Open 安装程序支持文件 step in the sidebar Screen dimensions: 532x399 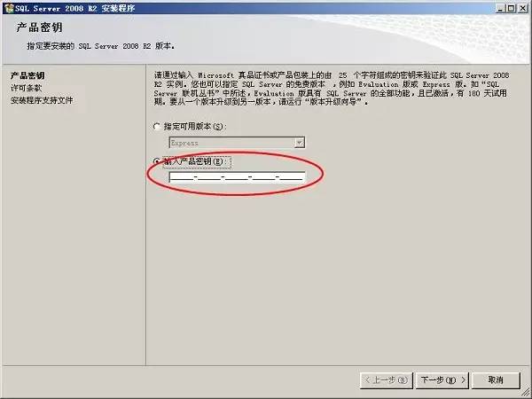[x=42, y=100]
